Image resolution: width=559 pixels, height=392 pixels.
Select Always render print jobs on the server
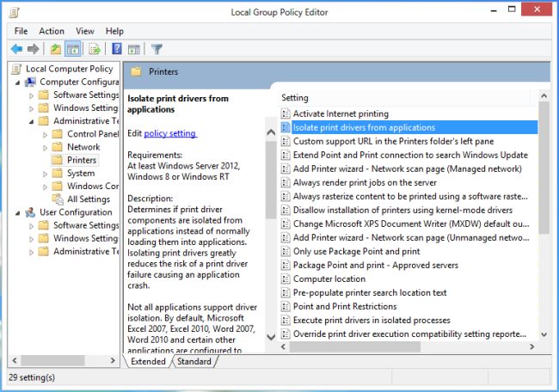(x=365, y=182)
